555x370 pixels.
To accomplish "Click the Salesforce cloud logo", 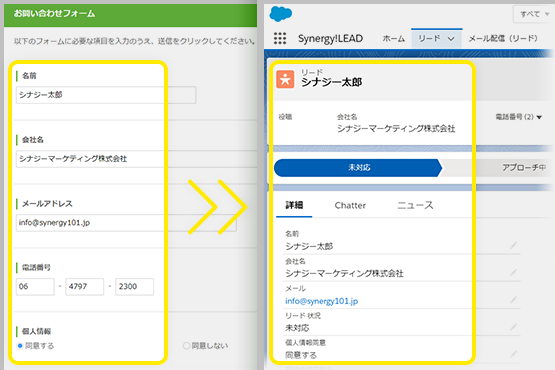I will (x=281, y=14).
